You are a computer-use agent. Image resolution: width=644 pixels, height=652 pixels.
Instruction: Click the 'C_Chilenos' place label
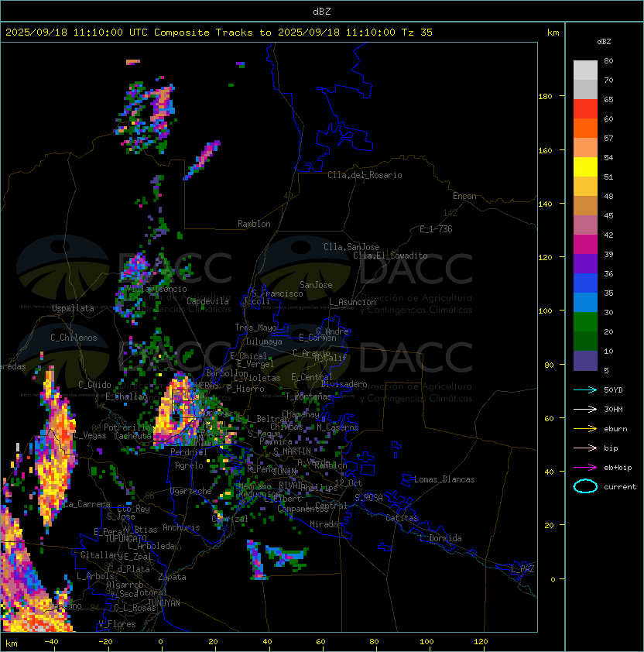pyautogui.click(x=74, y=338)
